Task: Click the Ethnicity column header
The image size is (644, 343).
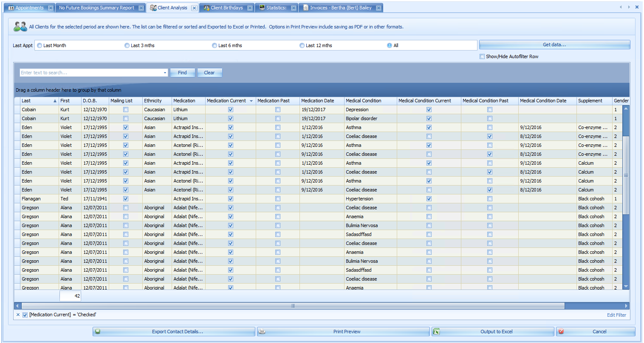Action: click(x=157, y=101)
